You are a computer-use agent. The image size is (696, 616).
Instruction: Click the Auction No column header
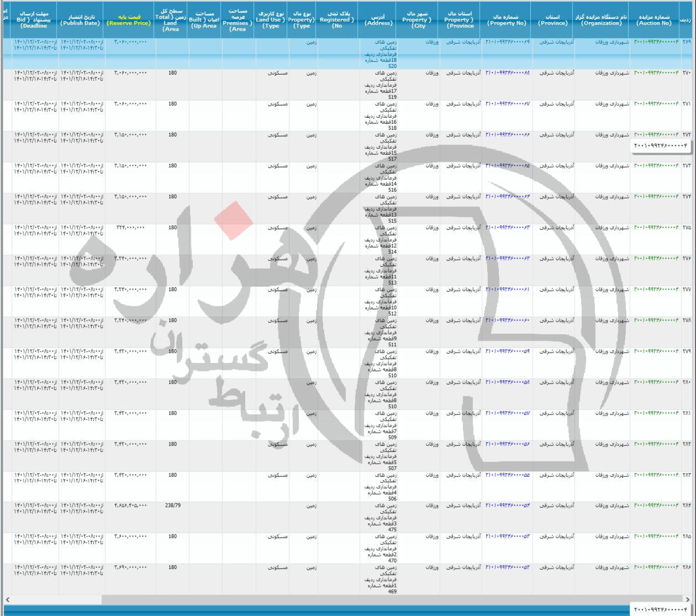tap(654, 20)
